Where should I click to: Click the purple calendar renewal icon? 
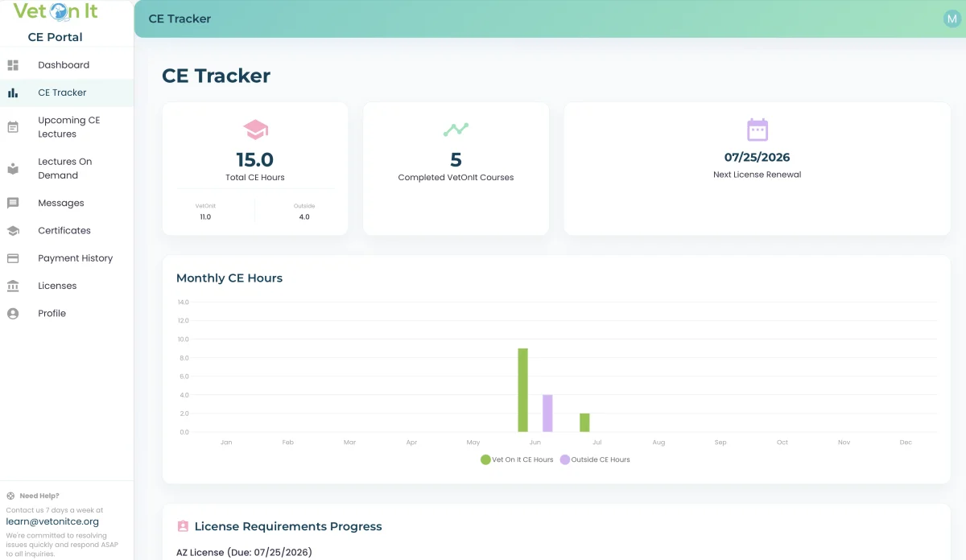click(x=758, y=130)
